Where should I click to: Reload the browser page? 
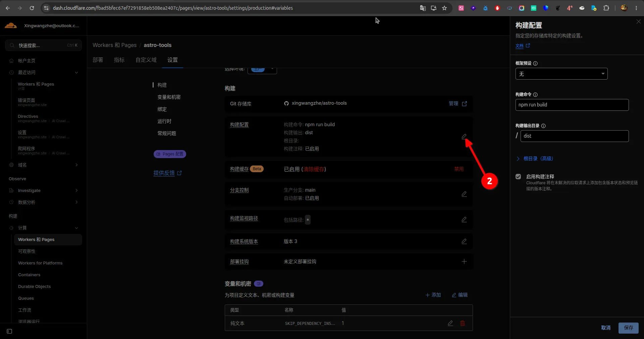(32, 8)
